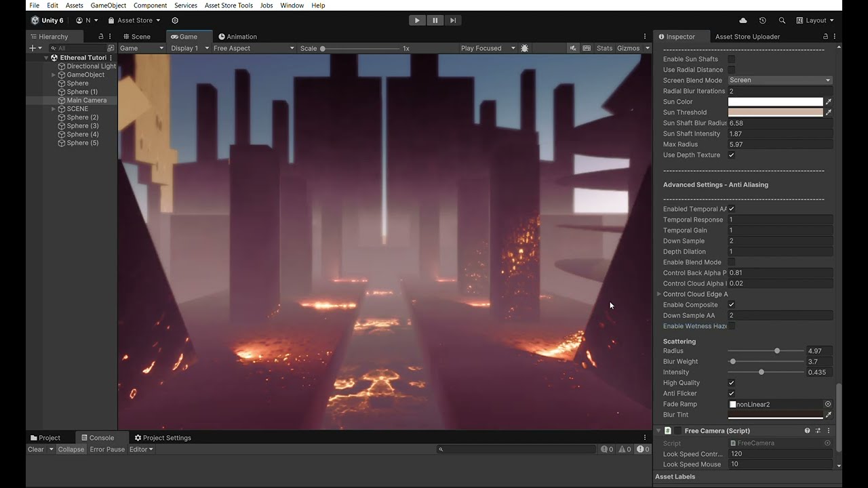868x488 pixels.
Task: Click the Step frame button
Action: tap(453, 20)
